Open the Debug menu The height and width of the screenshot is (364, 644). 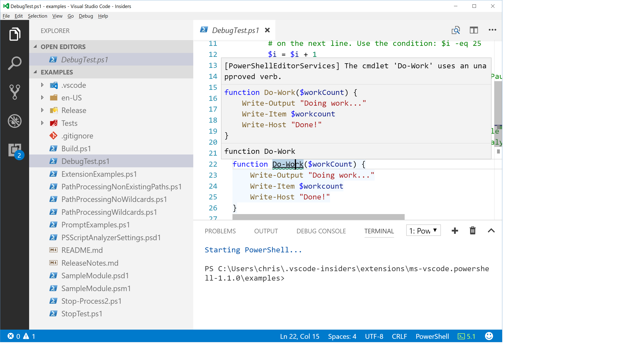tap(86, 16)
